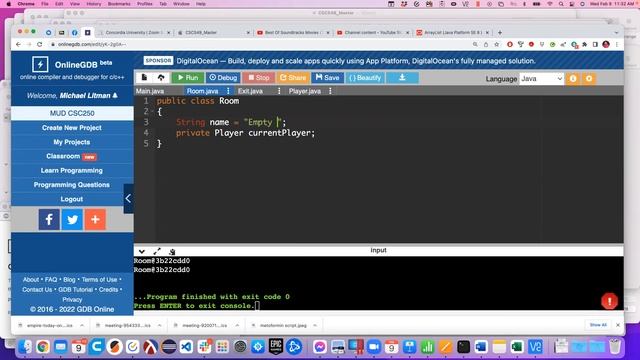
Task: Open the MUD CSC250 project entry
Action: (72, 113)
